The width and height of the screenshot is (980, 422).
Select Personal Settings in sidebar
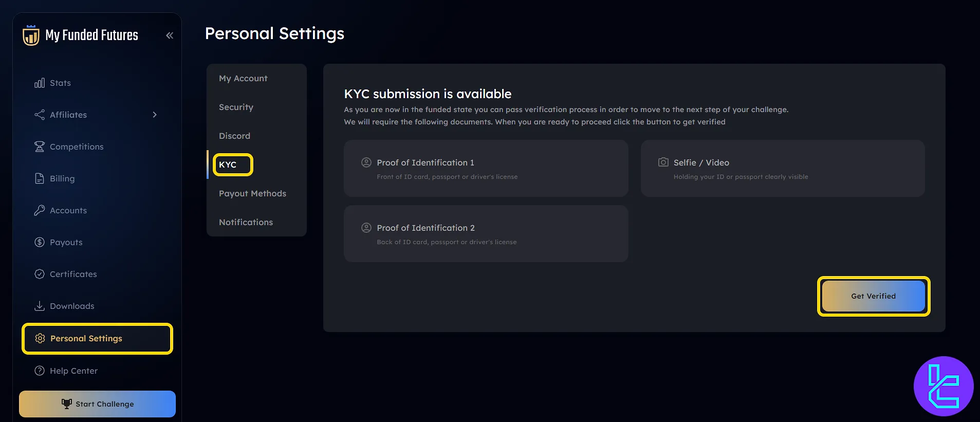[x=97, y=338]
